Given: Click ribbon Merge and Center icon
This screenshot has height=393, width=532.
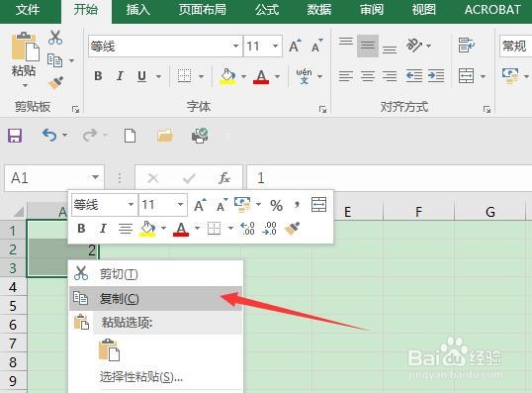Looking at the screenshot, I should coord(467,76).
